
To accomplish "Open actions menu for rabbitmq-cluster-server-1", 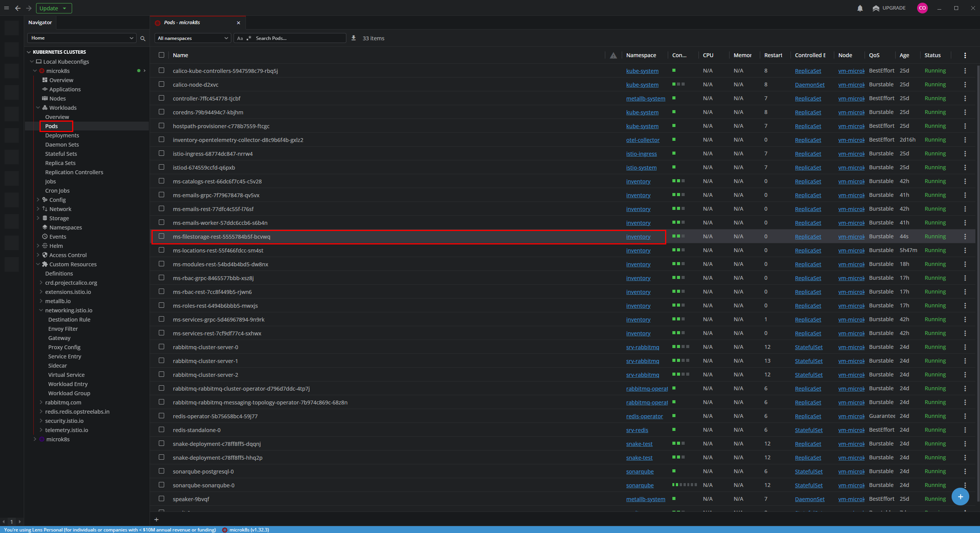I will (x=965, y=361).
